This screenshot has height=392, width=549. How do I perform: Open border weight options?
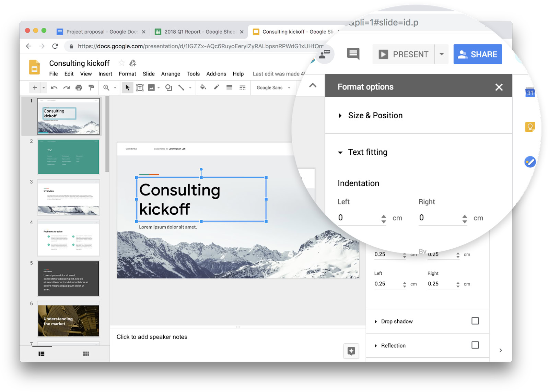point(229,88)
